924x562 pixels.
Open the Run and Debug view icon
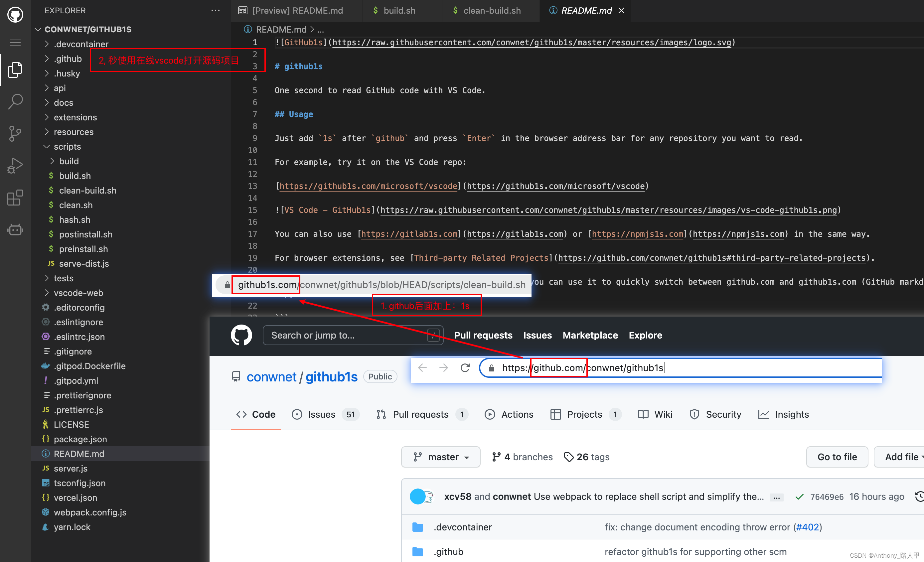15,166
